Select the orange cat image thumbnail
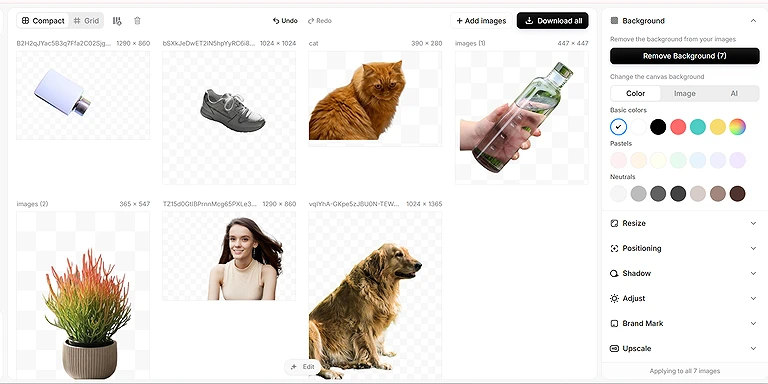Viewport: 768px width, 384px height. 375,99
